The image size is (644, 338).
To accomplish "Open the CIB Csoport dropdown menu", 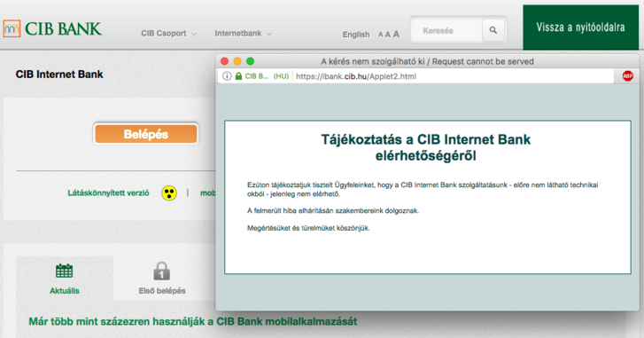I will (x=168, y=34).
